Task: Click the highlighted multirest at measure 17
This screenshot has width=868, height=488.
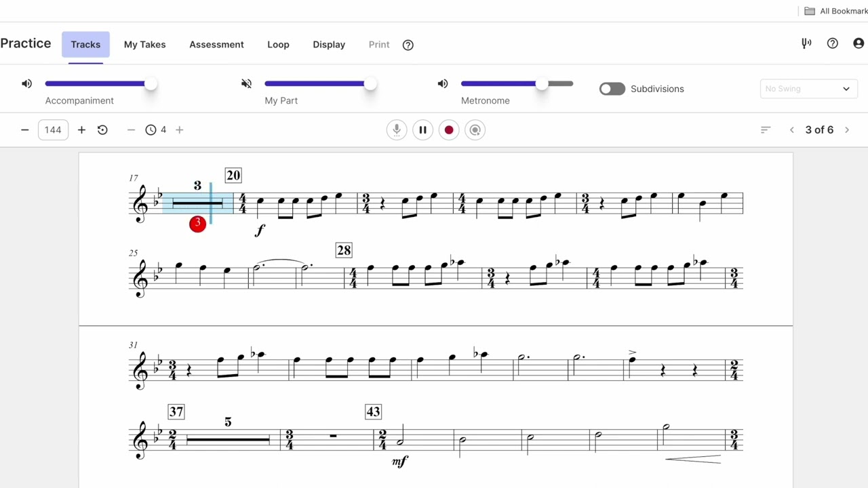Action: coord(197,203)
